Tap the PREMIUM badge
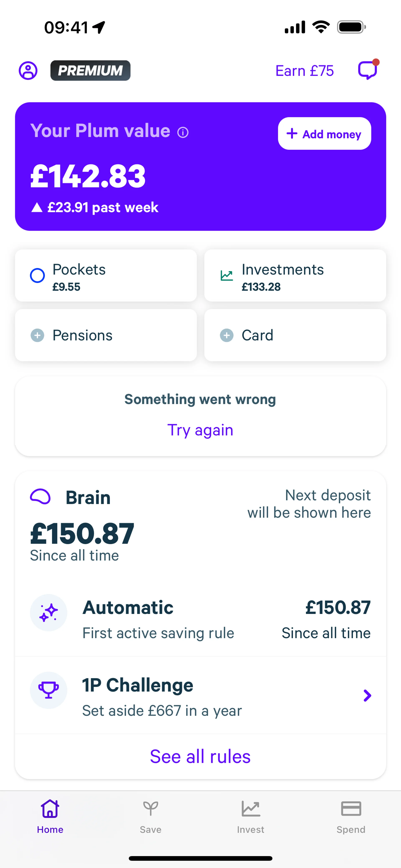Viewport: 401px width, 868px height. (x=90, y=71)
